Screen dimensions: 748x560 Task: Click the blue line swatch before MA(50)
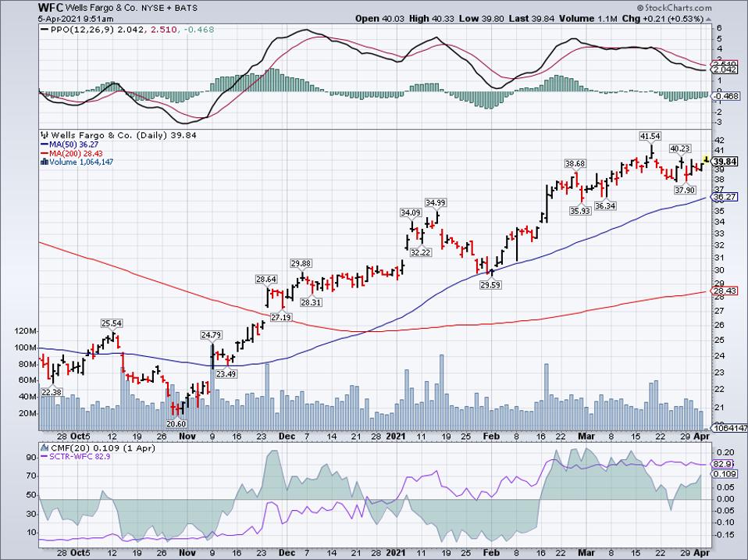point(45,144)
